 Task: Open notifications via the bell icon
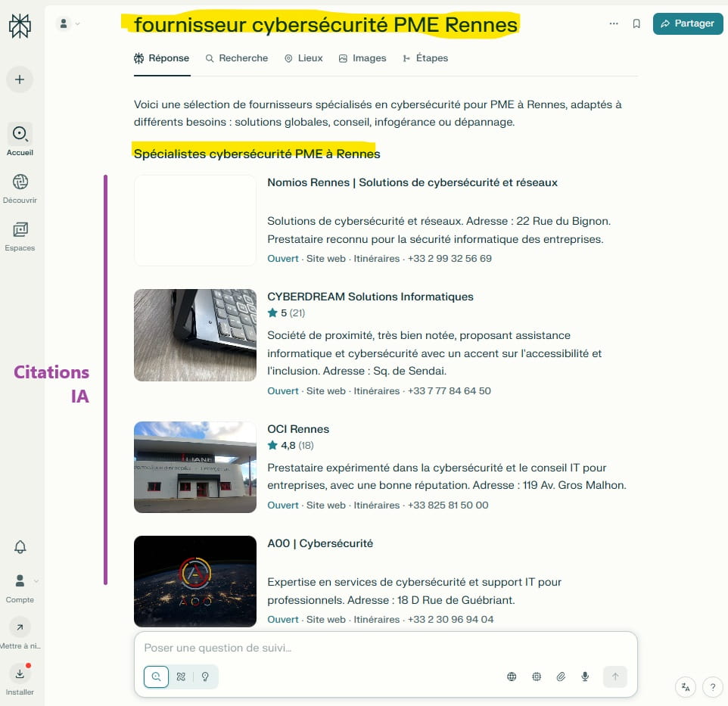20,547
